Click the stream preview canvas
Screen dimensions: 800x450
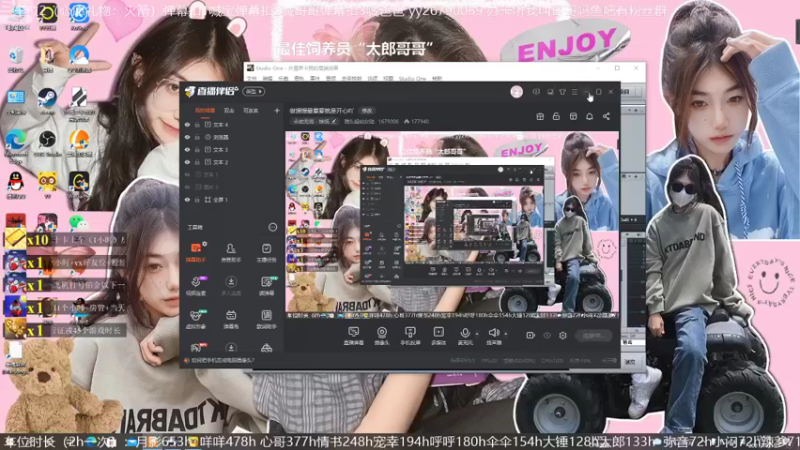point(452,225)
